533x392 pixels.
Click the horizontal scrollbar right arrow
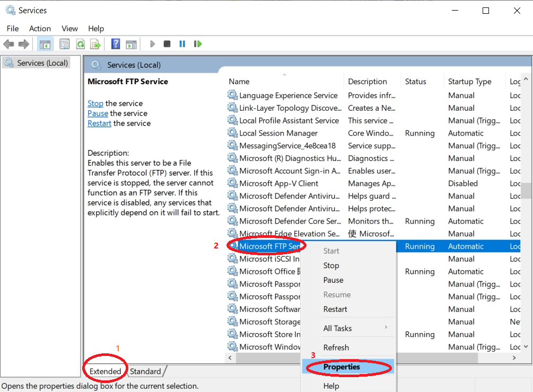point(514,358)
